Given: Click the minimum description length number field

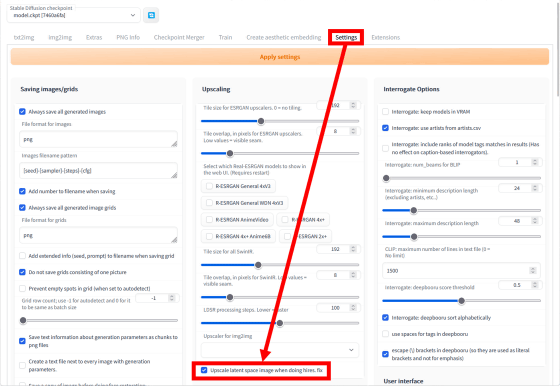Looking at the screenshot, I should 519,188.
